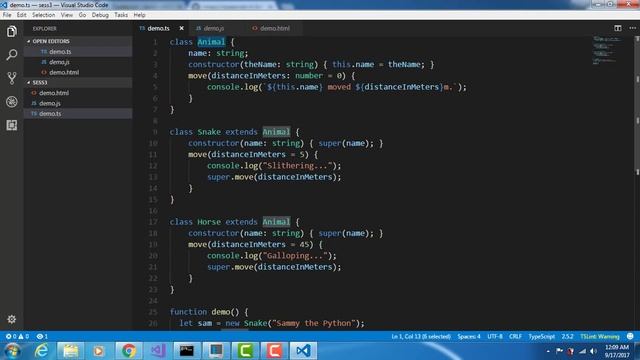Image resolution: width=640 pixels, height=360 pixels.
Task: Open the Extensions view
Action: 11,125
